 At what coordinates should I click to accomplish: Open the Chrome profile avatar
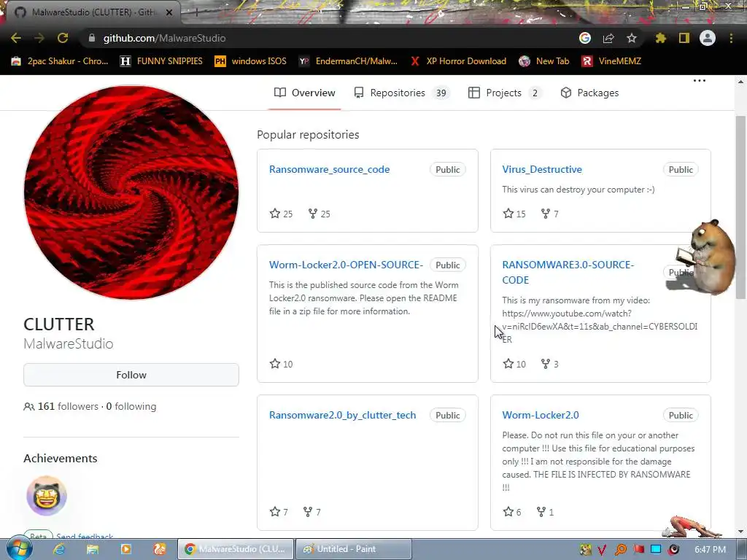coord(708,38)
